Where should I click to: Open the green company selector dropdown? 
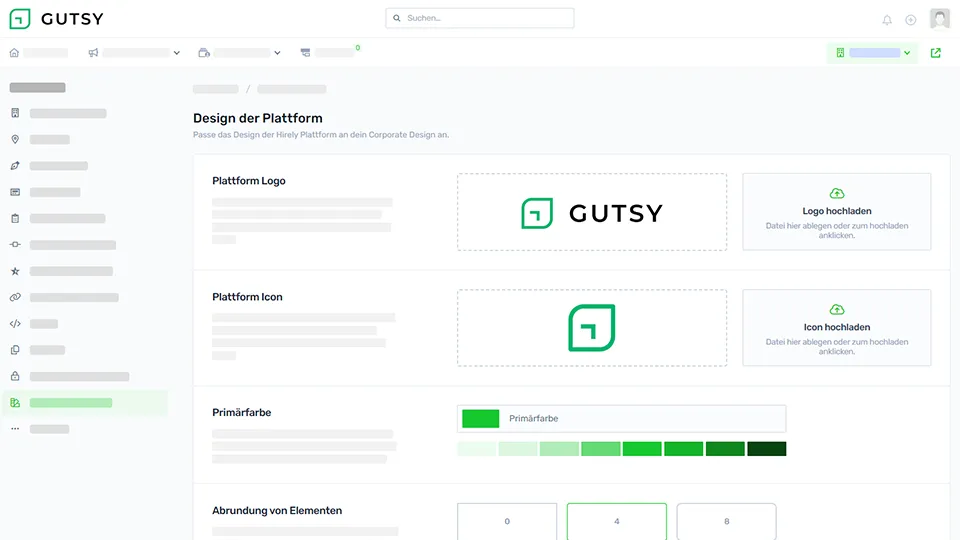pyautogui.click(x=872, y=53)
